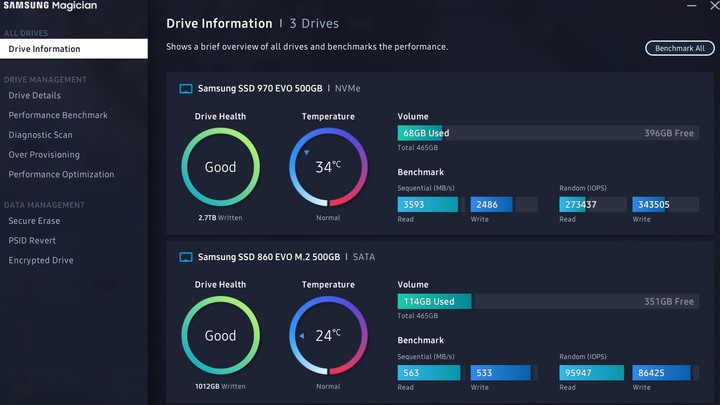Click the 3 Drives header text
The height and width of the screenshot is (405, 720).
pos(314,23)
